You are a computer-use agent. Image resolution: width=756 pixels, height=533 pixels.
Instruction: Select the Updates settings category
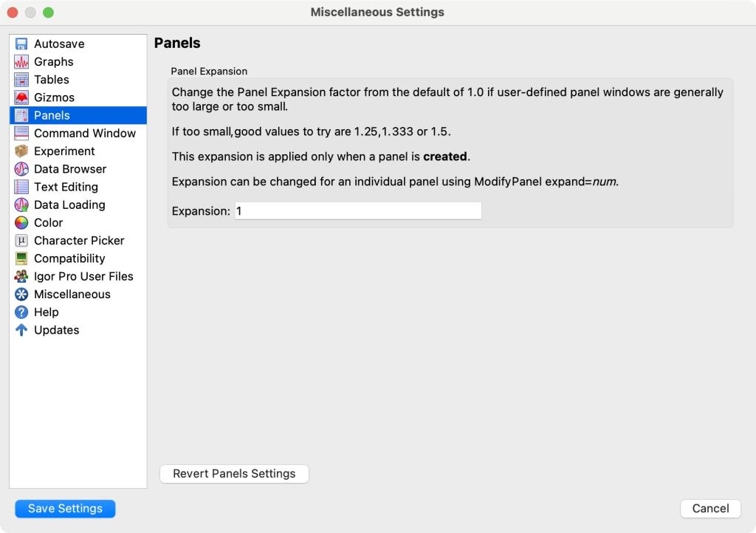pyautogui.click(x=57, y=330)
